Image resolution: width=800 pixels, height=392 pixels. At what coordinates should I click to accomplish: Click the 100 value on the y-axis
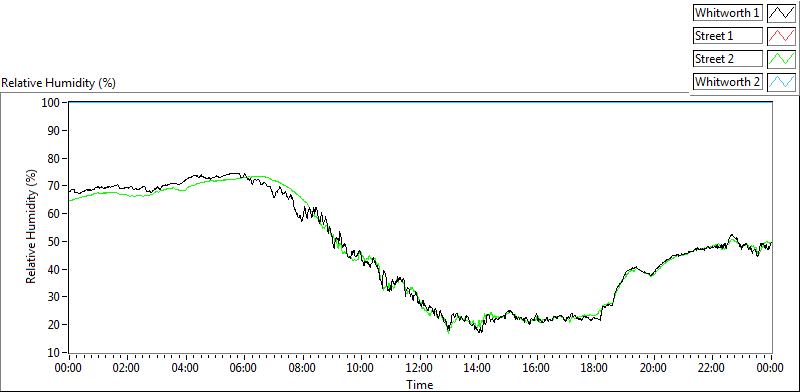click(x=52, y=103)
